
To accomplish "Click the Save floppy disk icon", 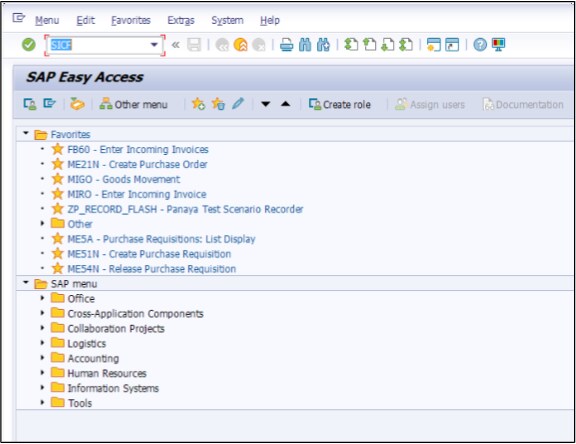I will (194, 45).
